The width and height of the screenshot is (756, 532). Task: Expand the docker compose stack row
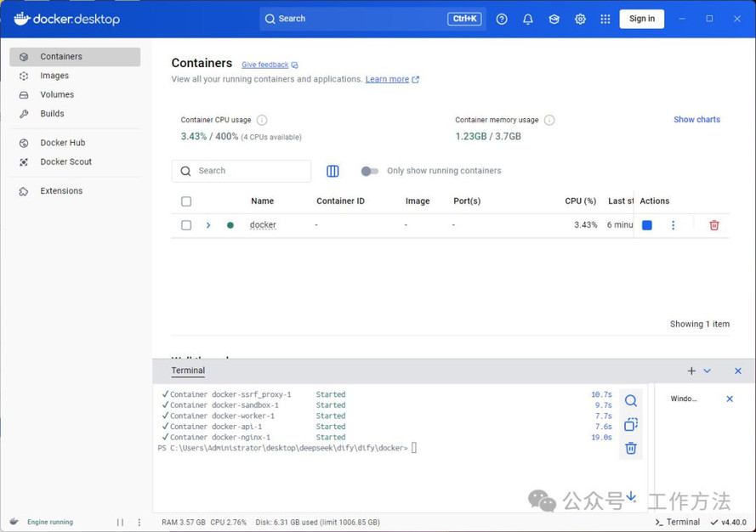(x=208, y=225)
